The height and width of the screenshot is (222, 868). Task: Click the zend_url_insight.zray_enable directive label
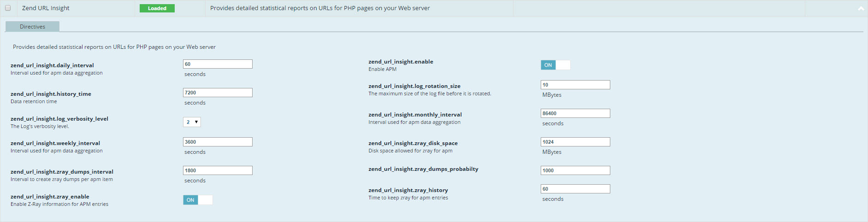[x=50, y=197]
